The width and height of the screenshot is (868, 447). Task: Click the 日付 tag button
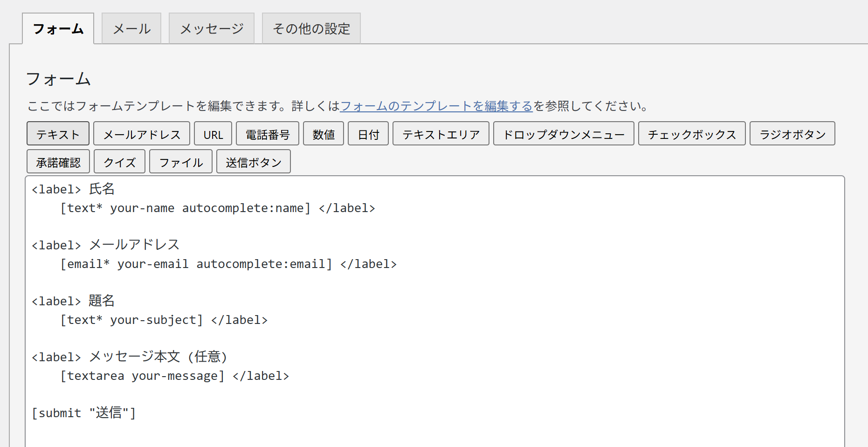(368, 134)
